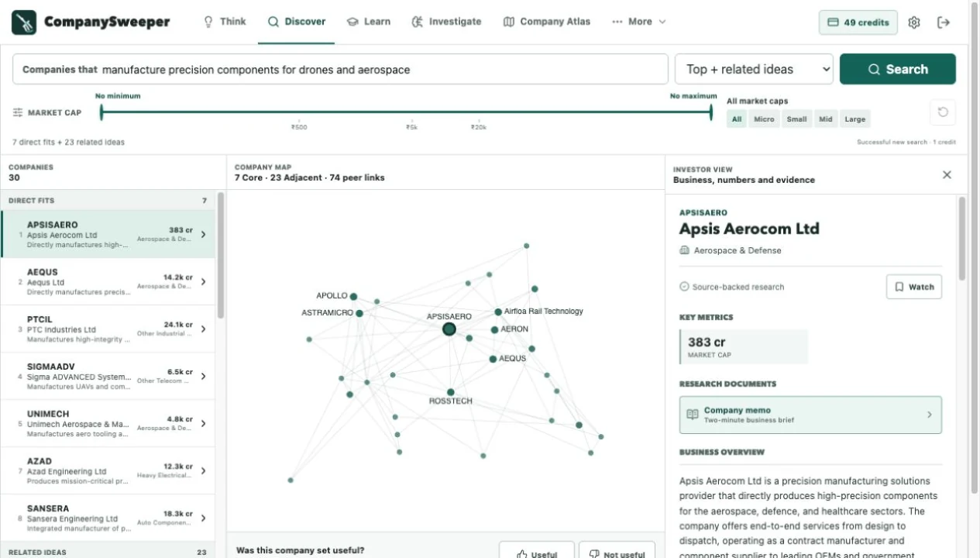Image resolution: width=980 pixels, height=558 pixels.
Task: Expand the AZAD row chevron
Action: (203, 471)
